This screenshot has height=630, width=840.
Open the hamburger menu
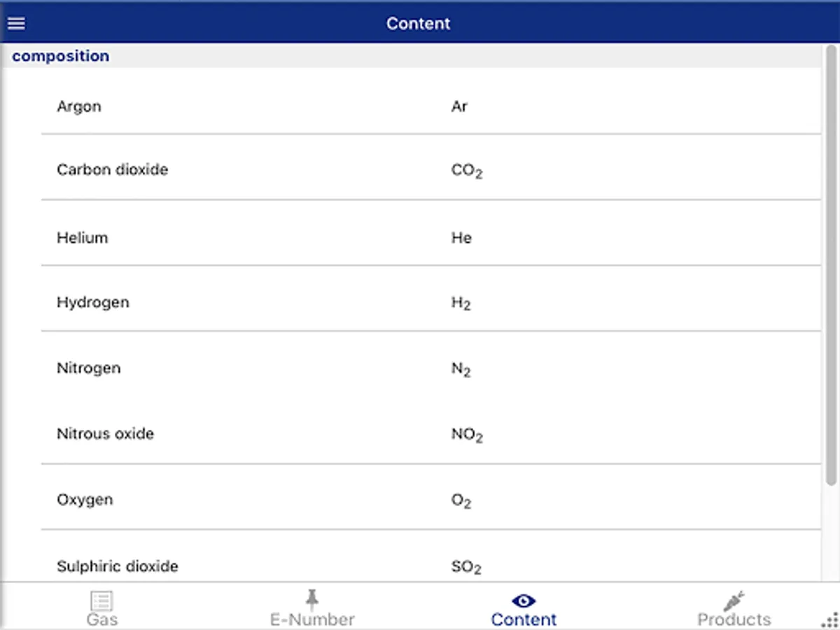pyautogui.click(x=16, y=23)
